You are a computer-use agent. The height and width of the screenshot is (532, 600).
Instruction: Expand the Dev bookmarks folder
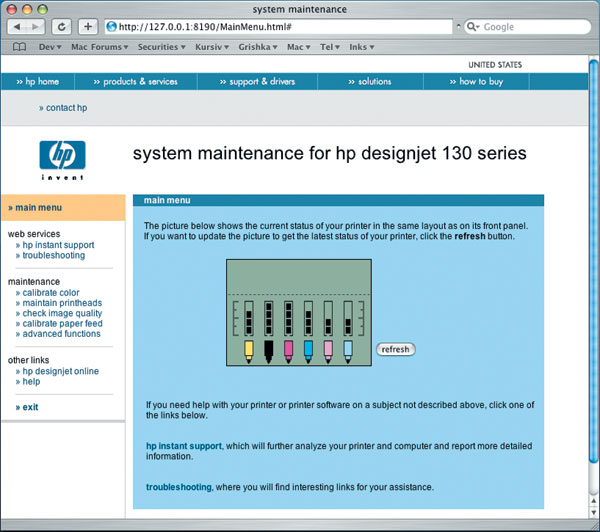50,47
